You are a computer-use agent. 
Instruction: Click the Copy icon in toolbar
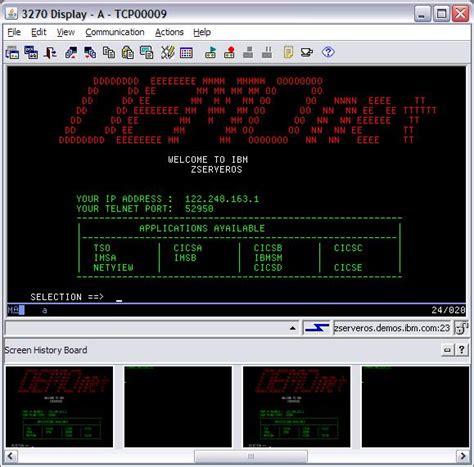coord(109,53)
